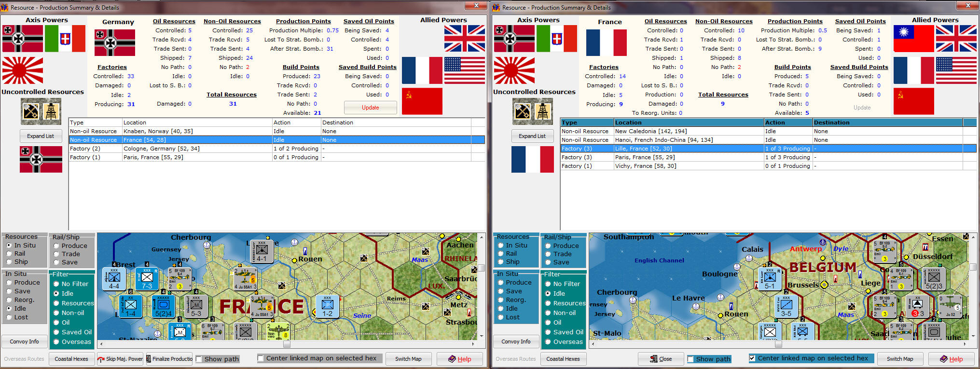This screenshot has height=369, width=980.
Task: Choose Reorg. radio in Germany window's In Situ group
Action: click(x=9, y=300)
